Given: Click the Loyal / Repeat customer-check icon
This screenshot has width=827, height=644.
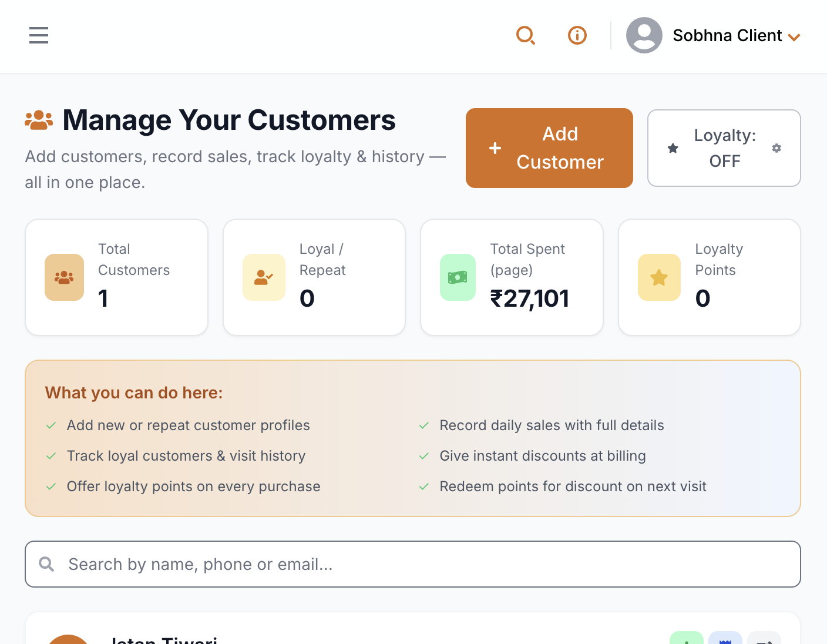Looking at the screenshot, I should tap(264, 277).
